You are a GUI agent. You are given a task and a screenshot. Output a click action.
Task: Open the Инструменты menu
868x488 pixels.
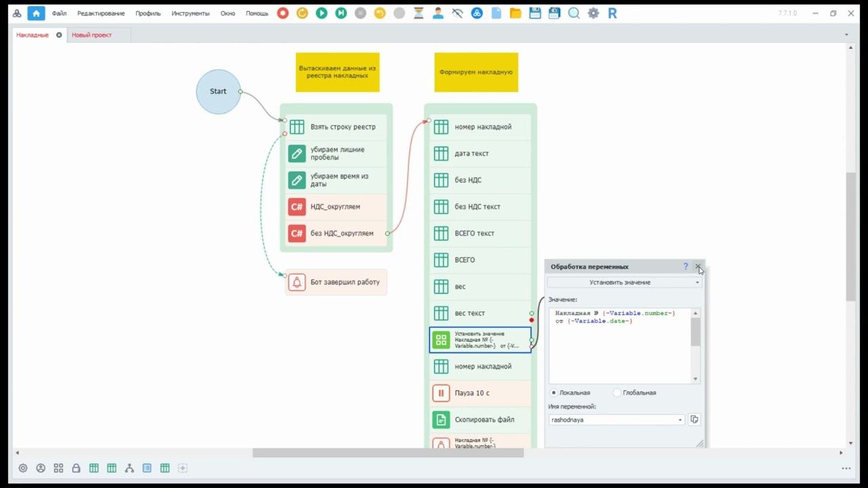pyautogui.click(x=191, y=14)
